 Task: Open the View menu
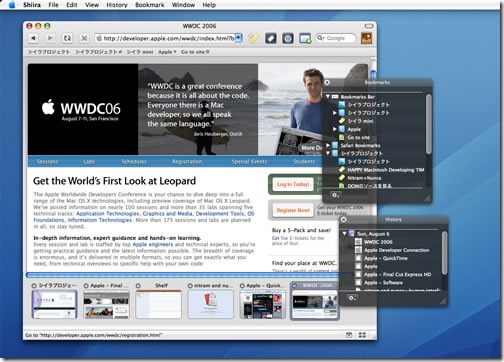click(92, 5)
